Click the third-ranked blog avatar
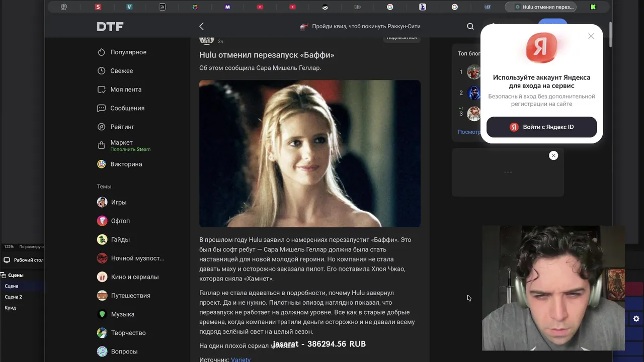The width and height of the screenshot is (644, 362). (x=474, y=114)
